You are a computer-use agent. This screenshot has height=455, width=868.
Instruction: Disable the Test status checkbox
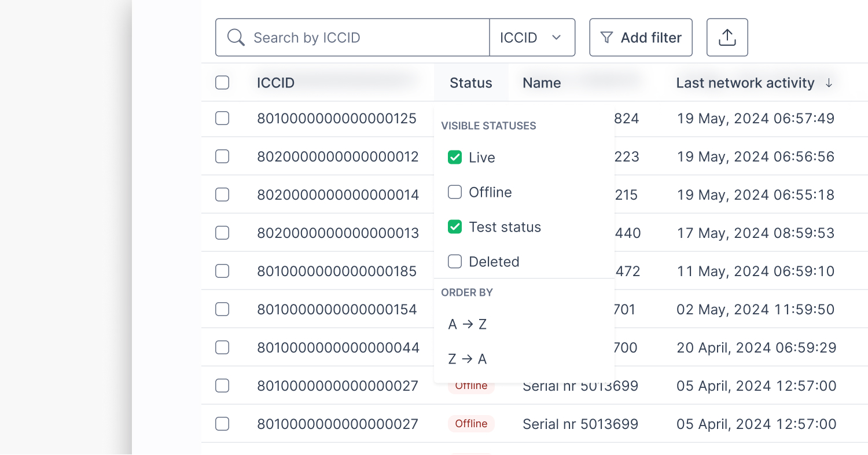click(455, 226)
